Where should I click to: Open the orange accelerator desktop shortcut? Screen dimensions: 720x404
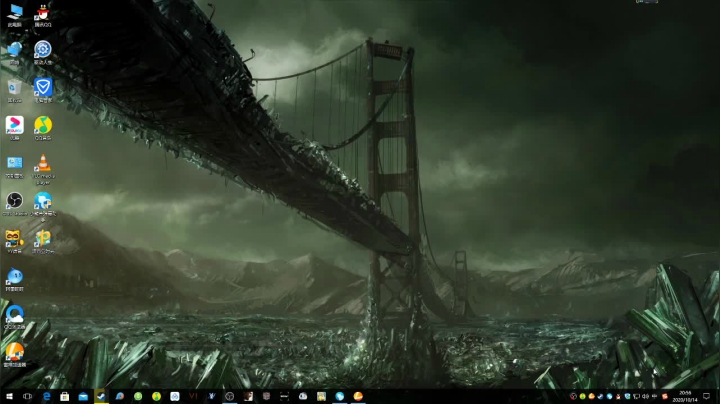[x=15, y=354]
